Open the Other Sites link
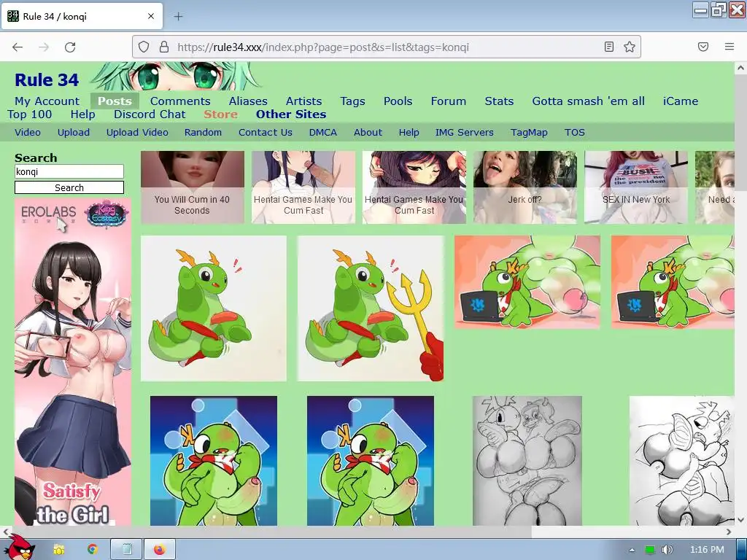Viewport: 747px width, 560px height. (x=291, y=114)
